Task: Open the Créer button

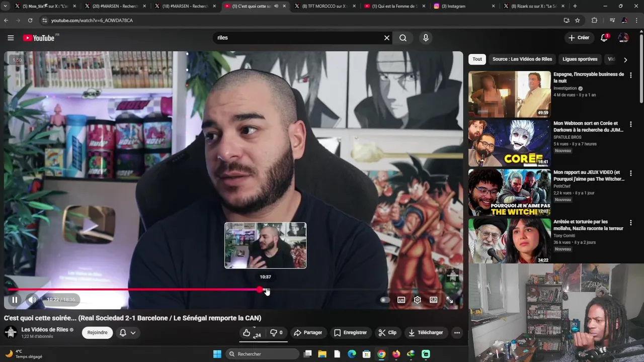Action: point(579,38)
